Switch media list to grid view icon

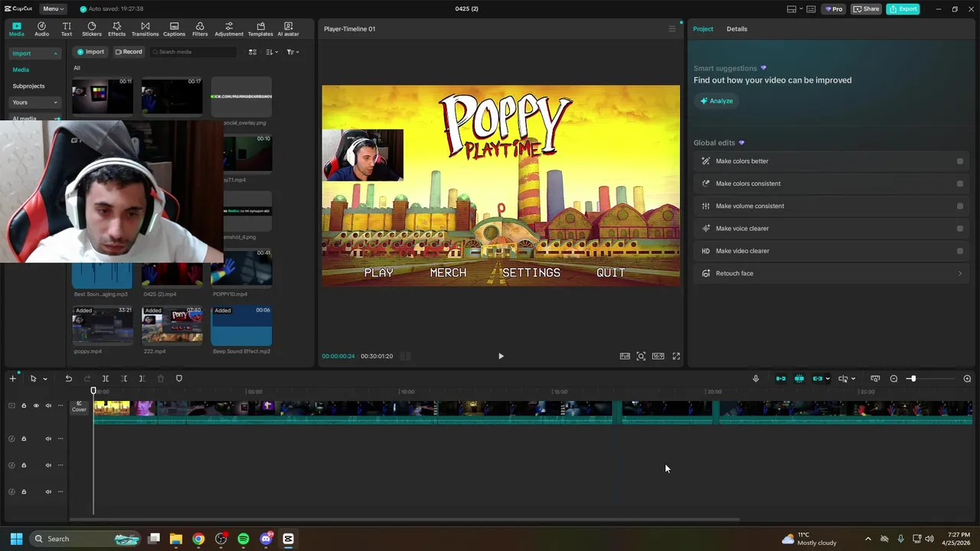point(253,52)
